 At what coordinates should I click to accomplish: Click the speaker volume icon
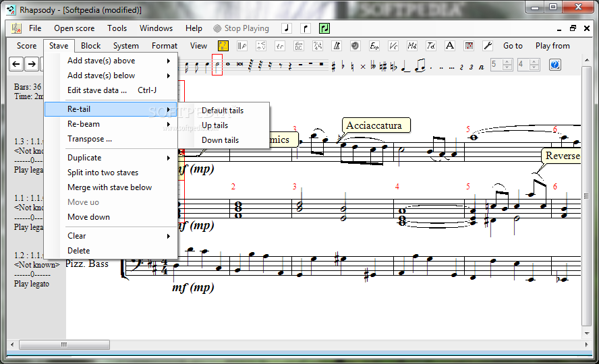point(355,46)
